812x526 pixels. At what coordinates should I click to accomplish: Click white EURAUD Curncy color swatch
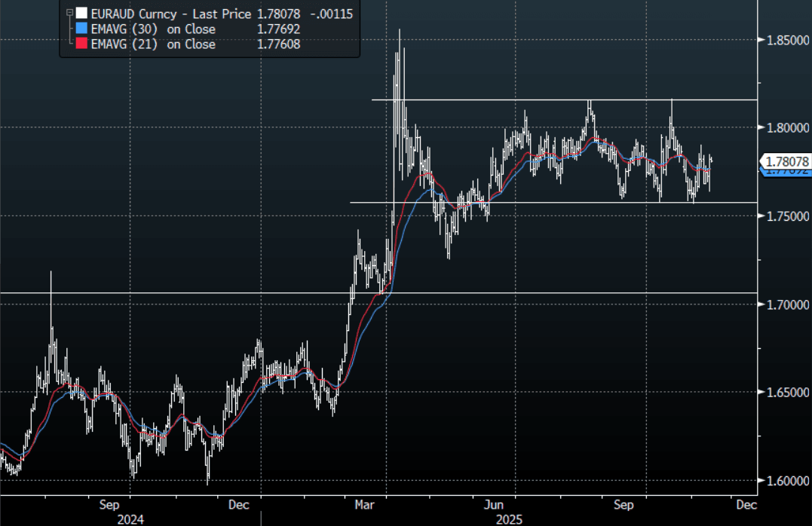[x=81, y=14]
